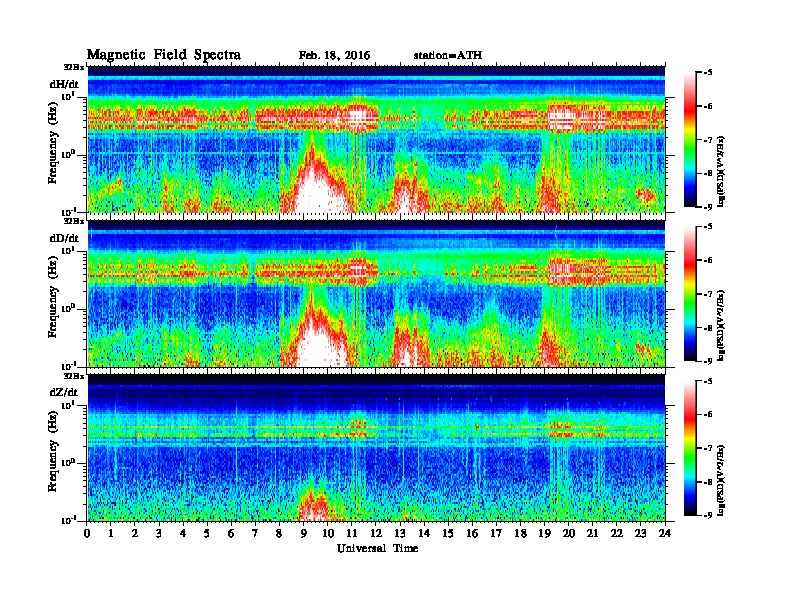This screenshot has width=792, height=612.
Task: Click hour 3 tick label on time axis
Action: pos(159,533)
